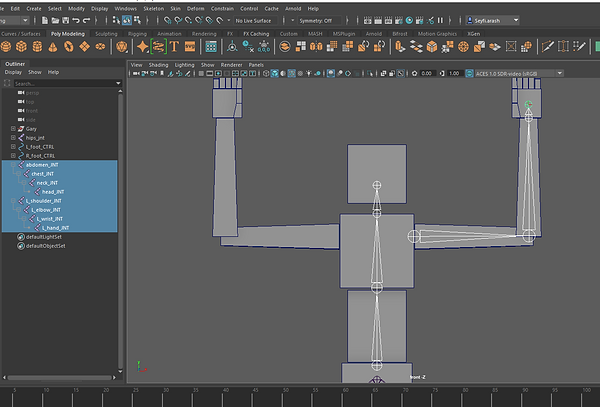Click the polygon Type tool icon
This screenshot has width=600, height=407.
[174, 47]
